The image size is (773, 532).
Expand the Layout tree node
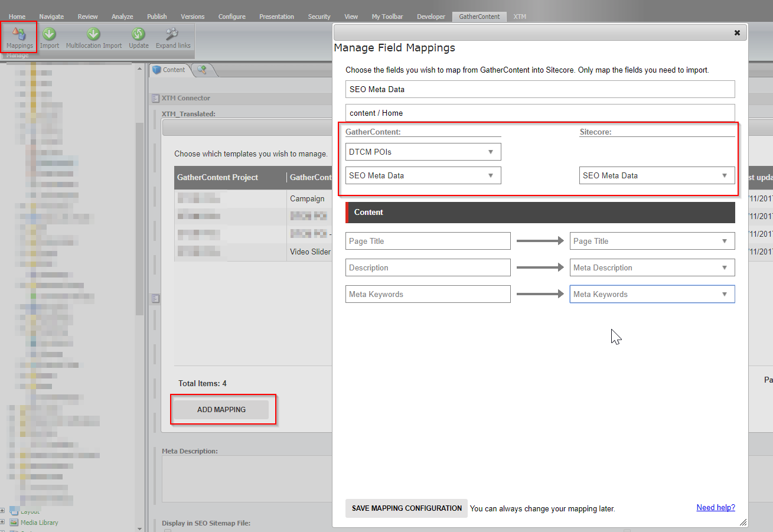coord(2,511)
